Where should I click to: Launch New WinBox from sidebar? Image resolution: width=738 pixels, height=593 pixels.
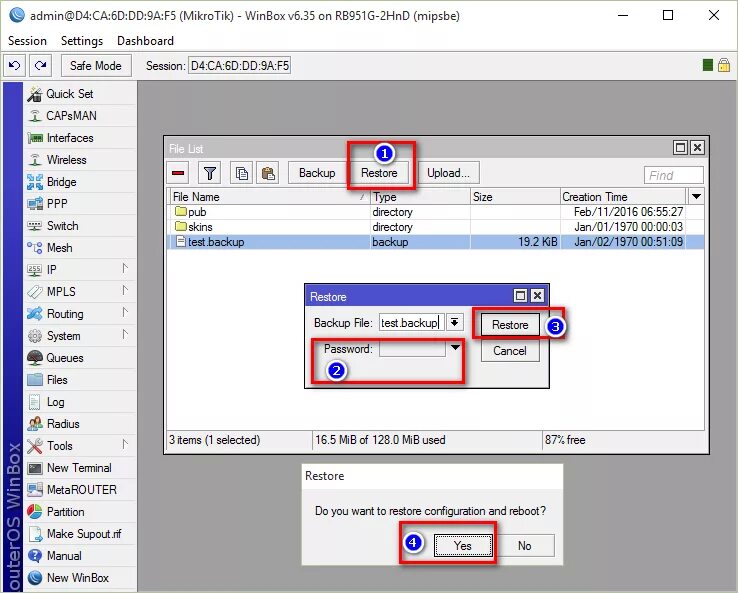[80, 578]
